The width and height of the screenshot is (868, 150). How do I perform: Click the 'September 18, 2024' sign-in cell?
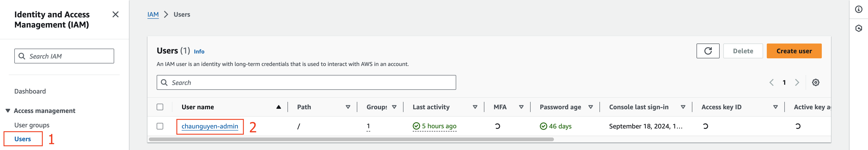coord(646,126)
